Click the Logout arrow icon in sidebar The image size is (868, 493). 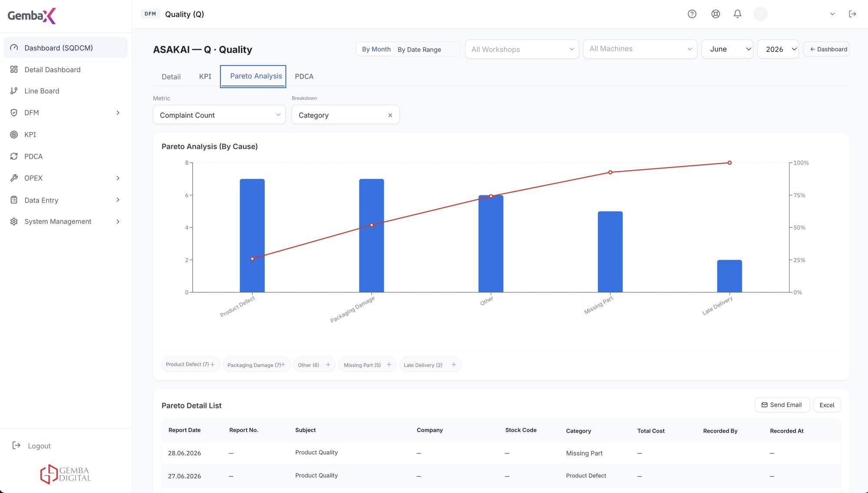pos(16,445)
